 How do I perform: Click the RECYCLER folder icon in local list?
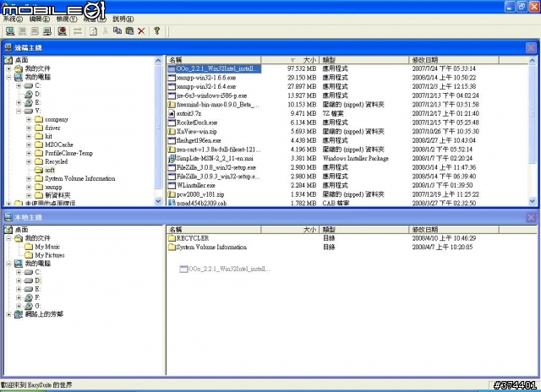[x=172, y=238]
